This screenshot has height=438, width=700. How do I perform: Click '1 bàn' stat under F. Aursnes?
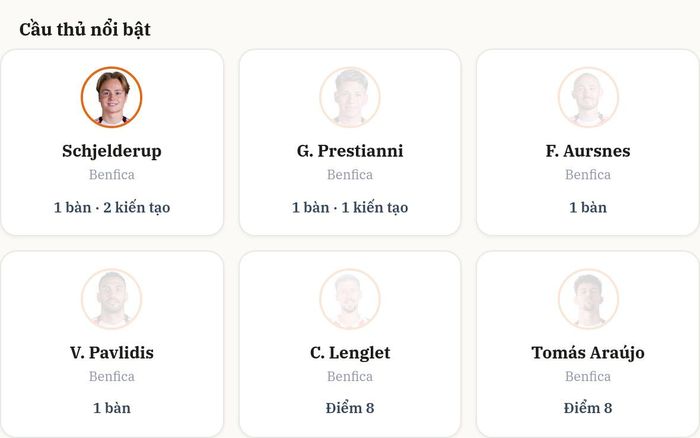point(588,208)
